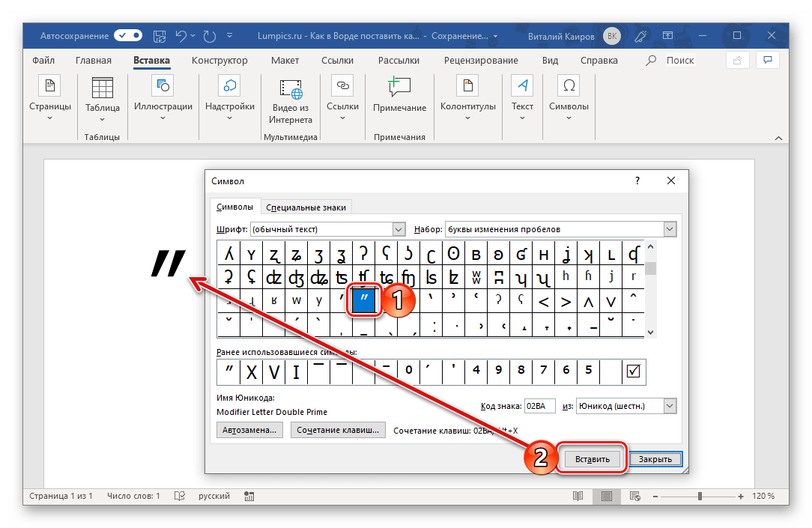This screenshot has height=528, width=812.
Task: Open the document name dropdown in title bar
Action: coord(496,36)
